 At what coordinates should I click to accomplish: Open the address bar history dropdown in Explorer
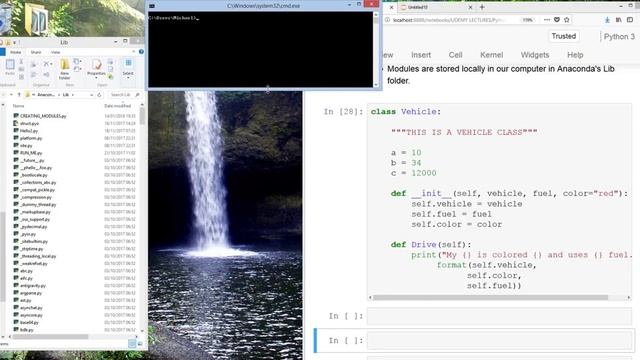tap(91, 95)
